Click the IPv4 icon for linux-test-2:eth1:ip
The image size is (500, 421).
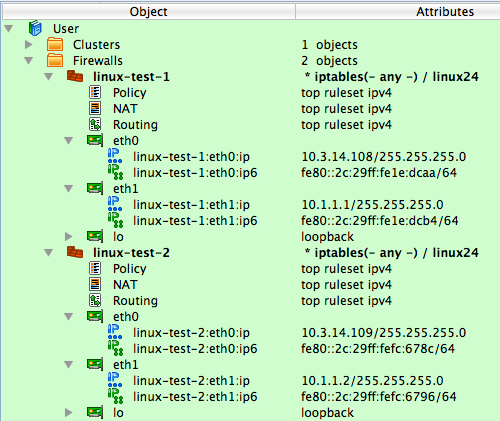point(115,380)
